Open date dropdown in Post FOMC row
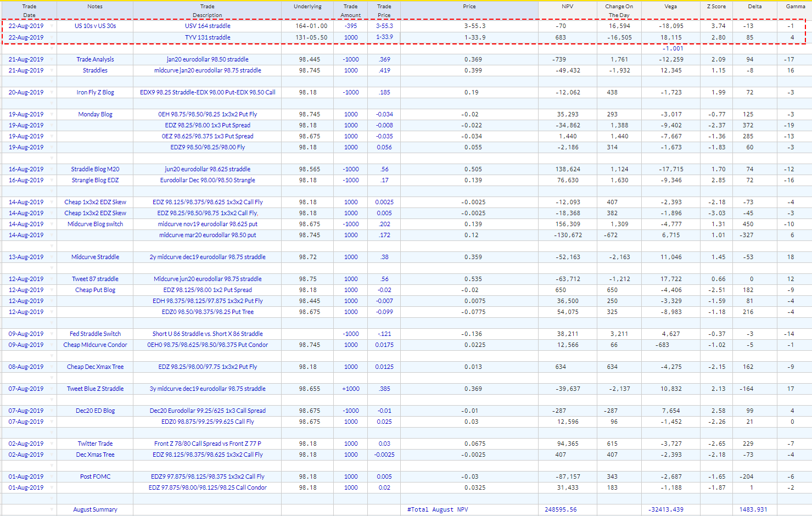 click(52, 476)
